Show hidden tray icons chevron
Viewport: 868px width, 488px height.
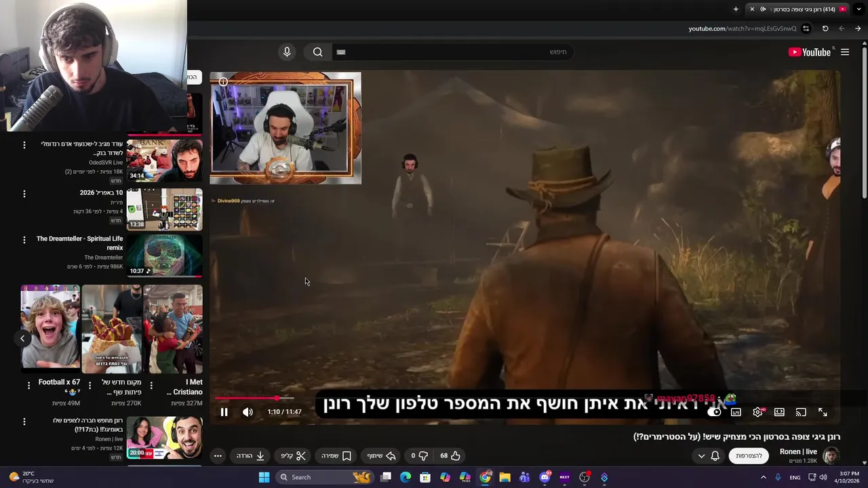click(x=763, y=477)
